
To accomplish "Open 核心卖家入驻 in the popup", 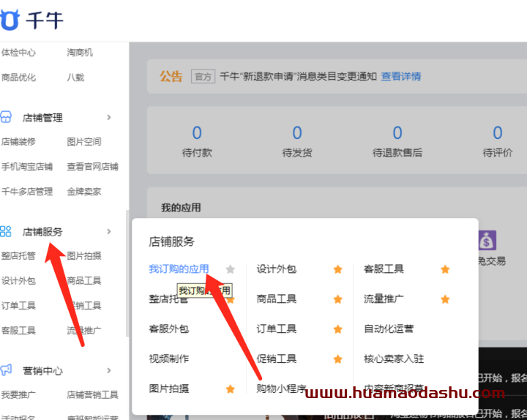I will pyautogui.click(x=394, y=359).
